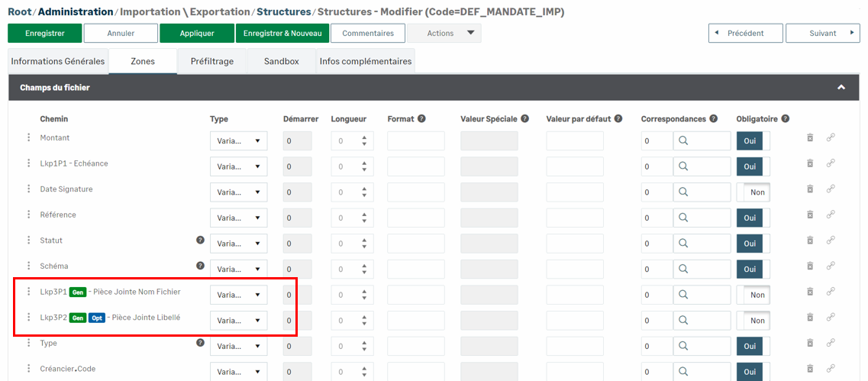Show help for Obligatoire column
Image resolution: width=868 pixels, height=381 pixels.
click(785, 119)
